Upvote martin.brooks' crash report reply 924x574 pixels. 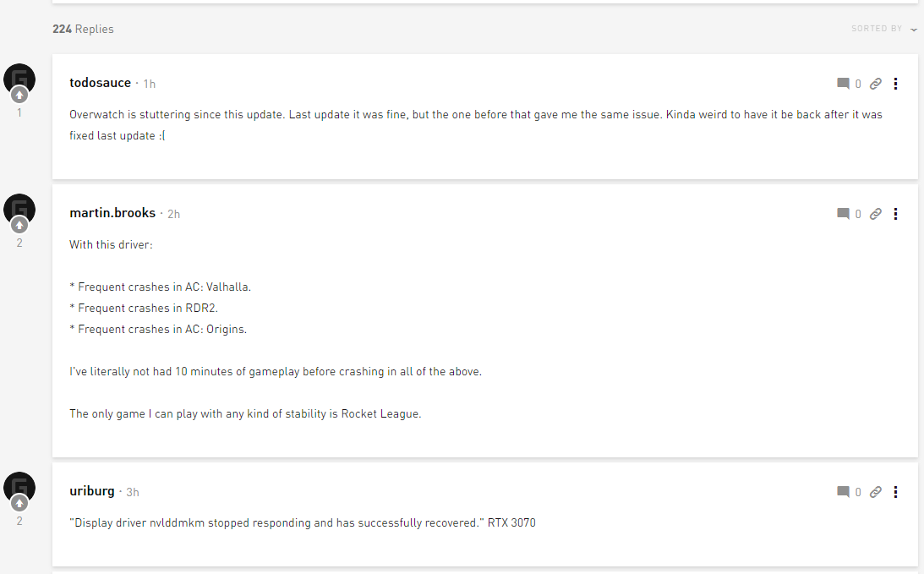click(x=19, y=225)
